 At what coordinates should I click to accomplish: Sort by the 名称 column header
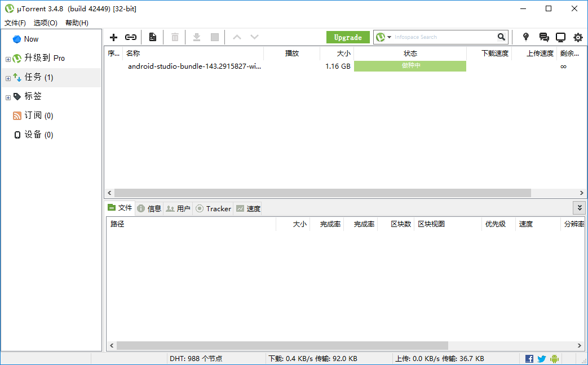point(193,53)
